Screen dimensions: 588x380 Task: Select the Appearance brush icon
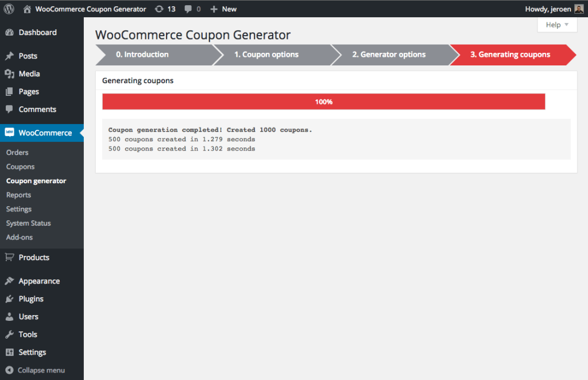click(x=10, y=281)
